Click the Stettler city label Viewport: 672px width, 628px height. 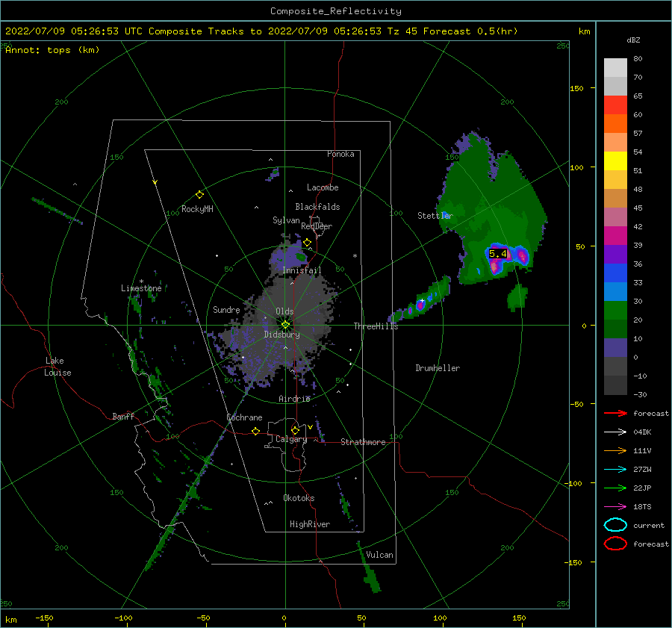[435, 216]
